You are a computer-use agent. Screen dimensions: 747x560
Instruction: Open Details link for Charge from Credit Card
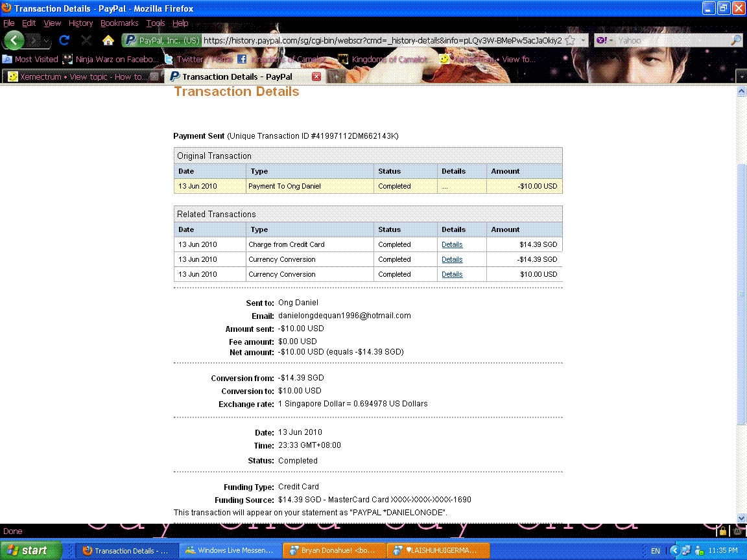click(452, 244)
